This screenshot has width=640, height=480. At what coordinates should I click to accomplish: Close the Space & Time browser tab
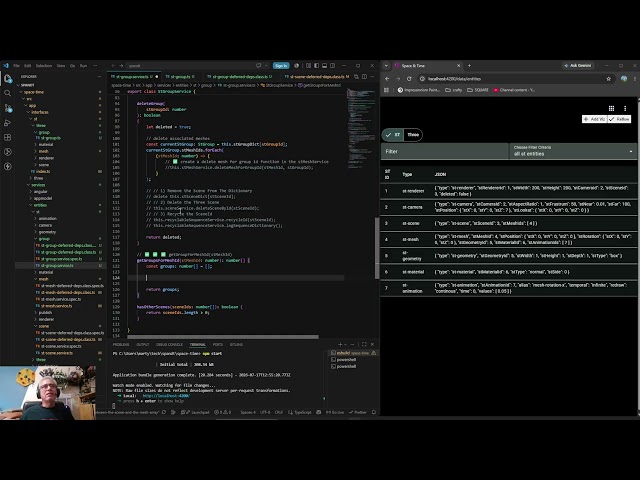point(458,66)
